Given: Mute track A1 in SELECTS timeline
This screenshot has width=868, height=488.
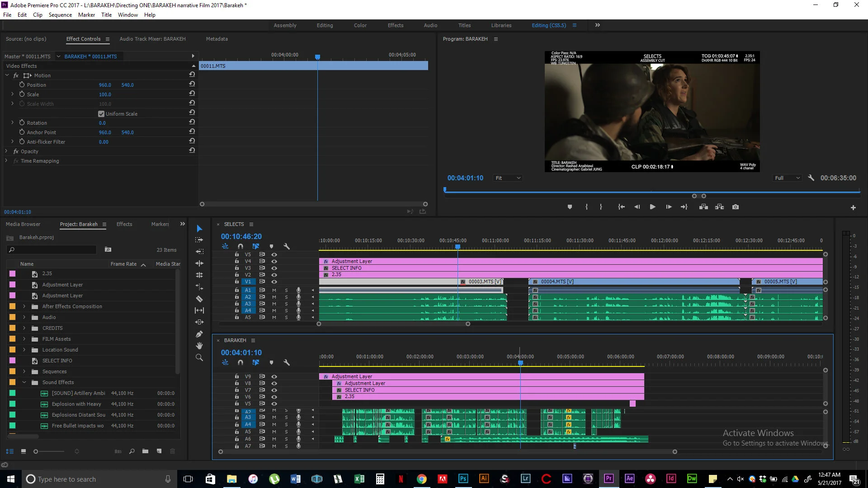Looking at the screenshot, I should pyautogui.click(x=274, y=290).
